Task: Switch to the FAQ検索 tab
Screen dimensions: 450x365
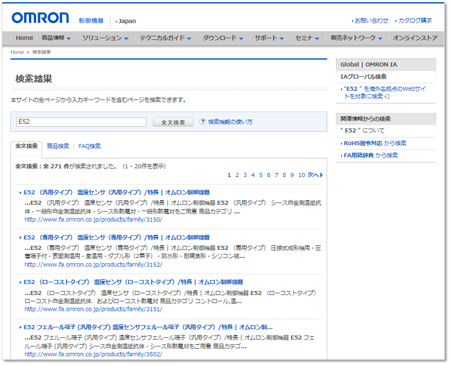Action: [x=89, y=146]
